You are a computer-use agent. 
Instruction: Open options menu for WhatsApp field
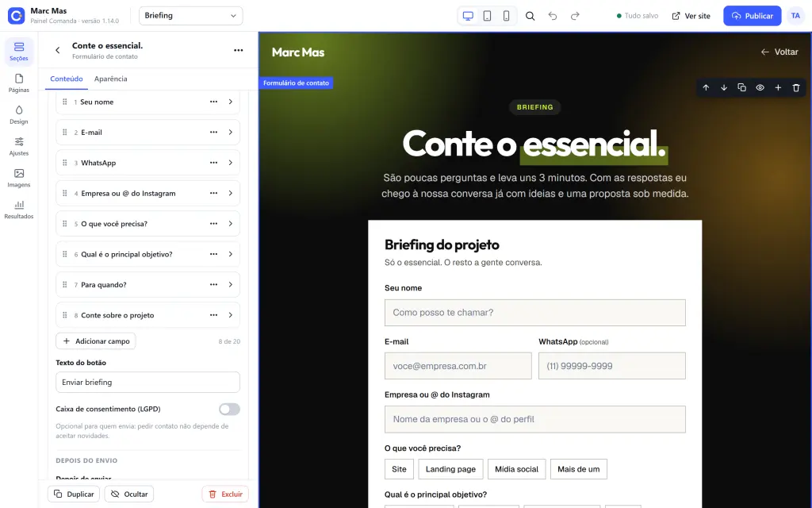213,163
